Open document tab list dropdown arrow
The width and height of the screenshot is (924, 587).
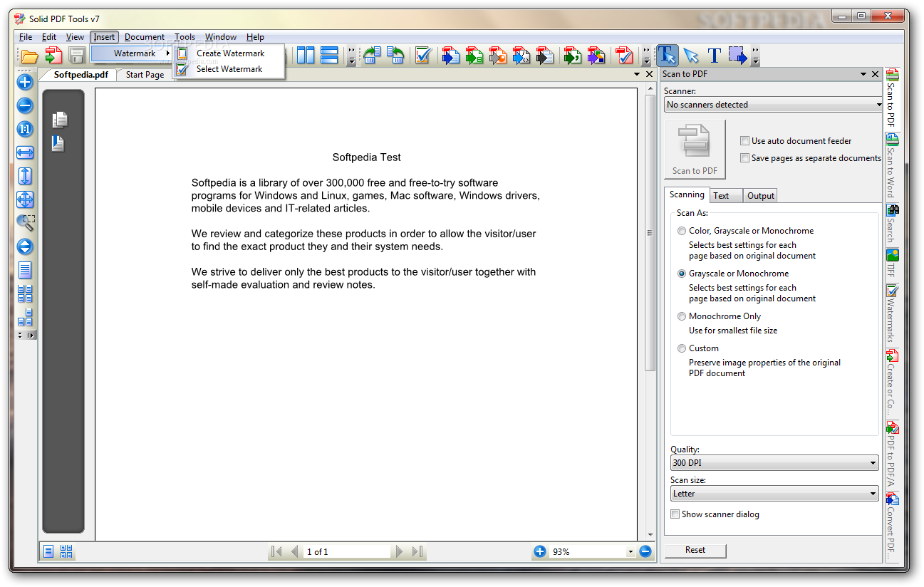(x=638, y=74)
